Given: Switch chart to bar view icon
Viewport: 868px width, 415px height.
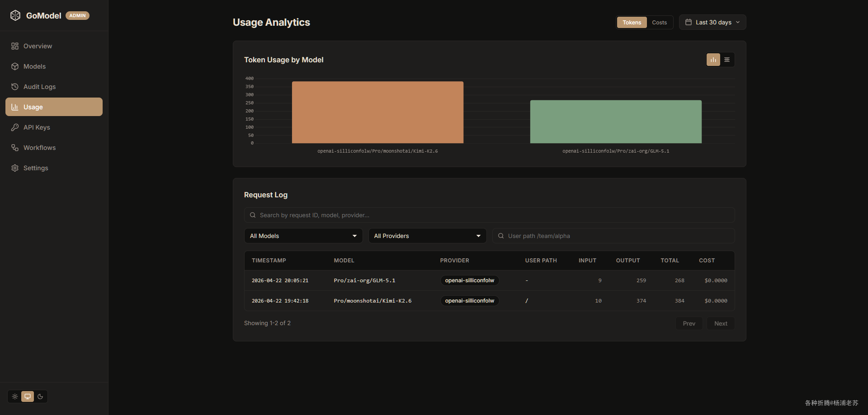Looking at the screenshot, I should [713, 60].
